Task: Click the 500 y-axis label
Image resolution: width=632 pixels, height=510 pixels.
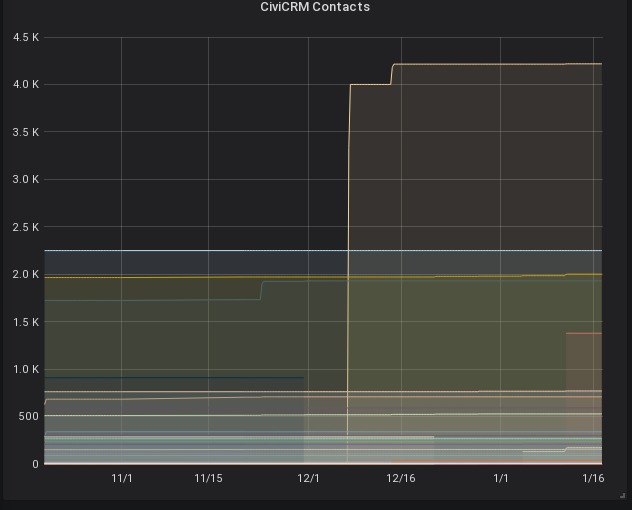Action: coord(28,417)
